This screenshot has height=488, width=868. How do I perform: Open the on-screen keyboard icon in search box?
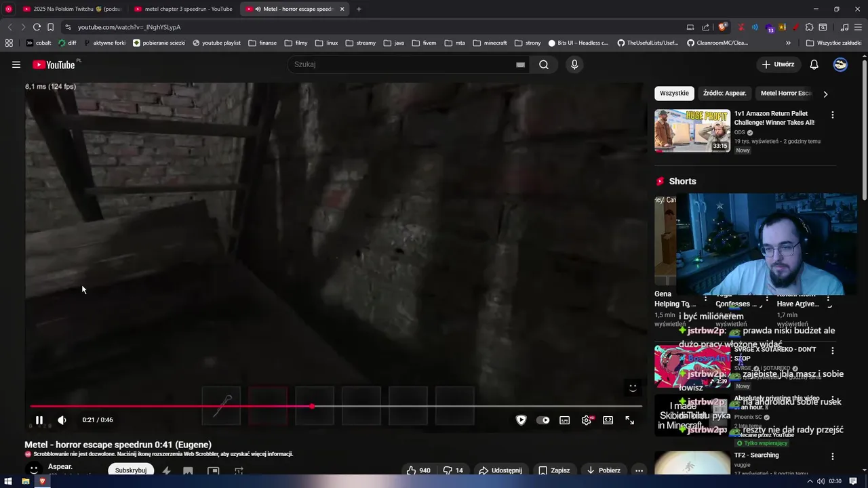[520, 64]
